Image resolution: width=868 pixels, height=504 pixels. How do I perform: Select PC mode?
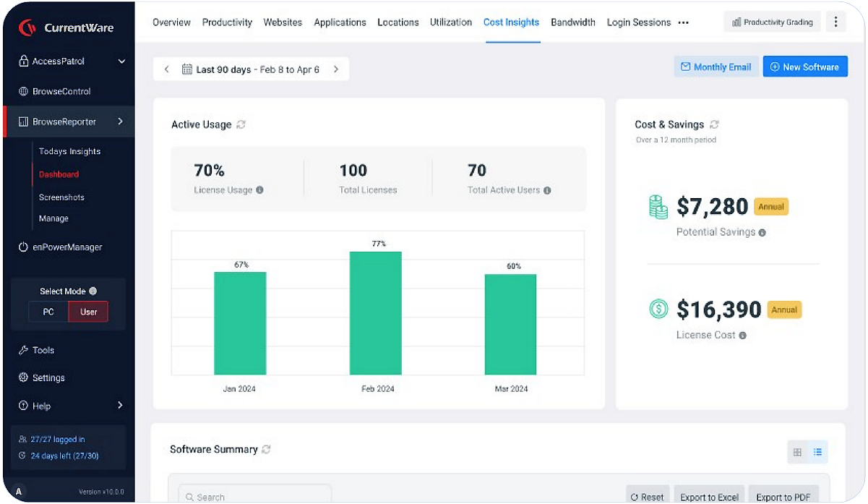coord(48,312)
